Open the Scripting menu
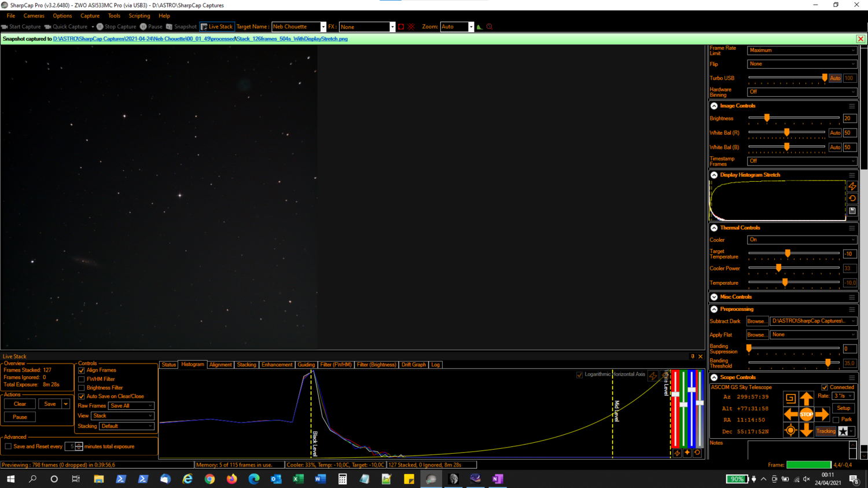This screenshot has width=868, height=488. pos(139,16)
